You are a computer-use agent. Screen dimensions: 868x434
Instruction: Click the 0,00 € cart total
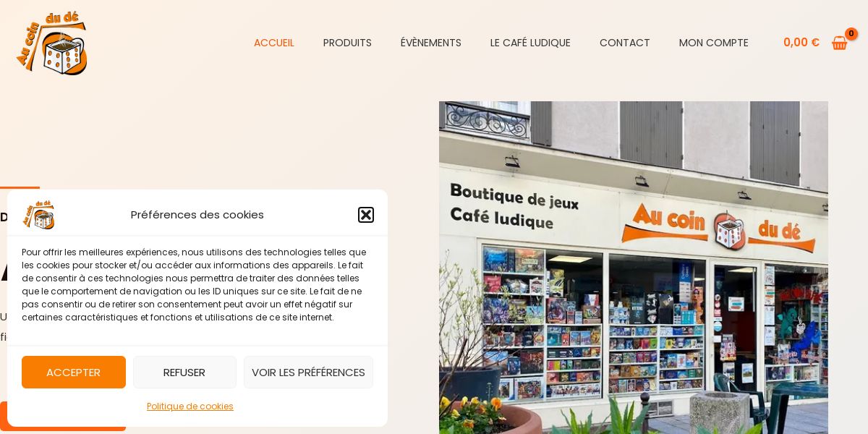pos(801,43)
